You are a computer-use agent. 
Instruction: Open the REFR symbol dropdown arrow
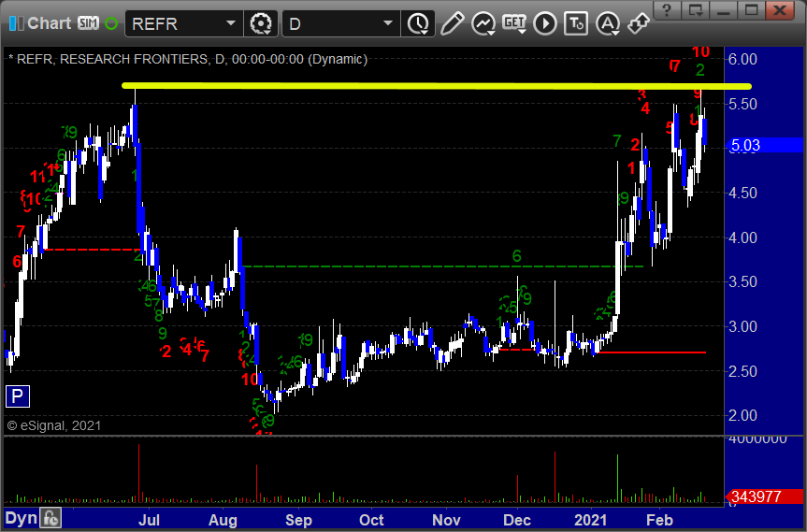click(x=231, y=23)
